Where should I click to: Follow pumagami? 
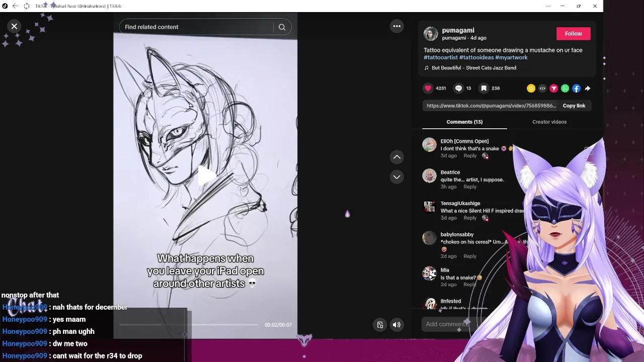573,34
